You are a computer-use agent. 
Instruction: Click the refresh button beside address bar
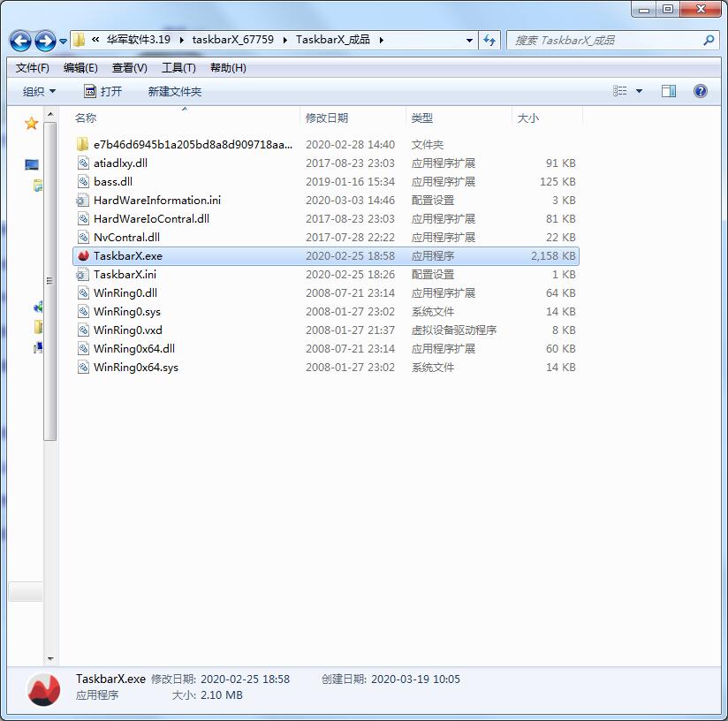click(490, 41)
